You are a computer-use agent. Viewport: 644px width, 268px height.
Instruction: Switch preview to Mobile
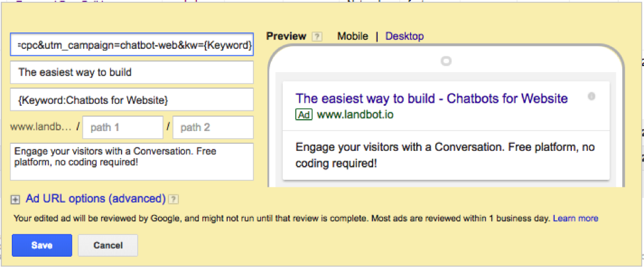pos(353,36)
